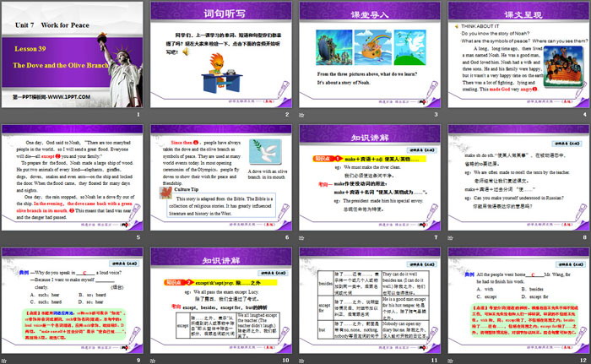Select slide 8 thumbnail make sb do sth

pos(518,177)
